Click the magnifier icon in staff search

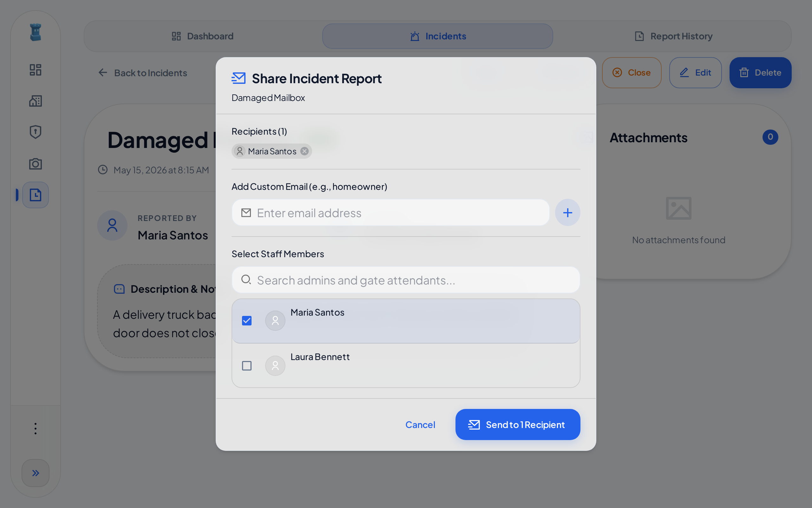246,279
